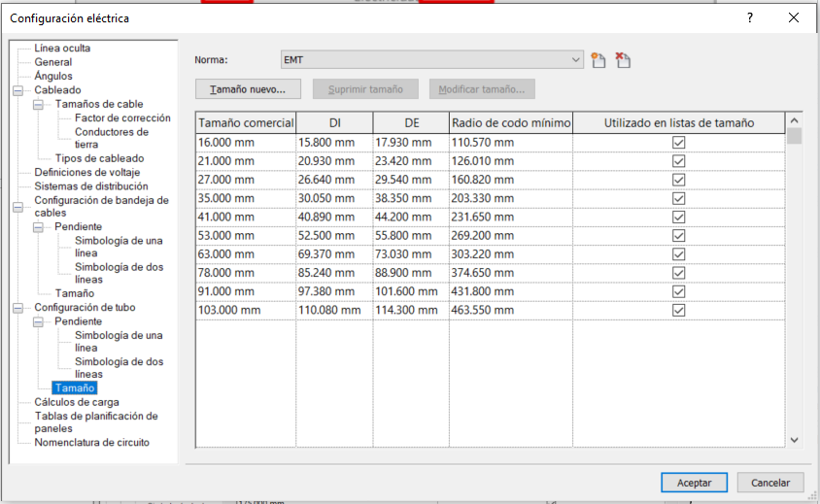Select Tablas de planificación de paneles

96,422
